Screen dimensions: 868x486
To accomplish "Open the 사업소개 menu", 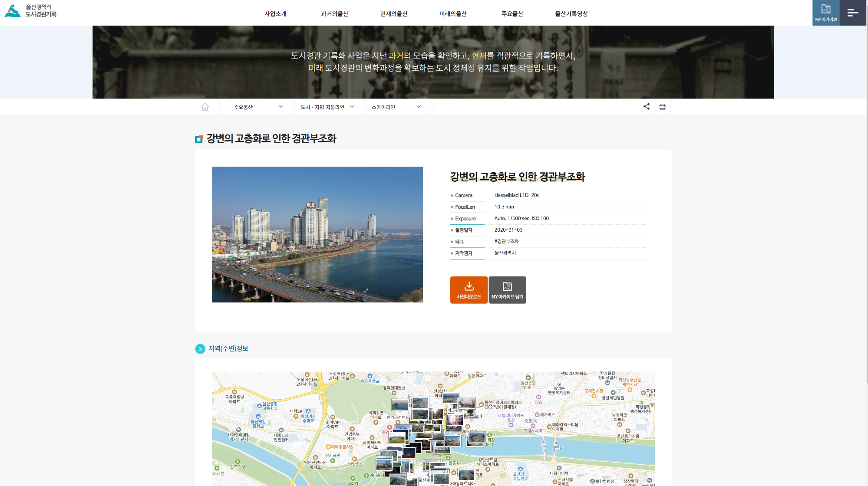I will coord(275,13).
